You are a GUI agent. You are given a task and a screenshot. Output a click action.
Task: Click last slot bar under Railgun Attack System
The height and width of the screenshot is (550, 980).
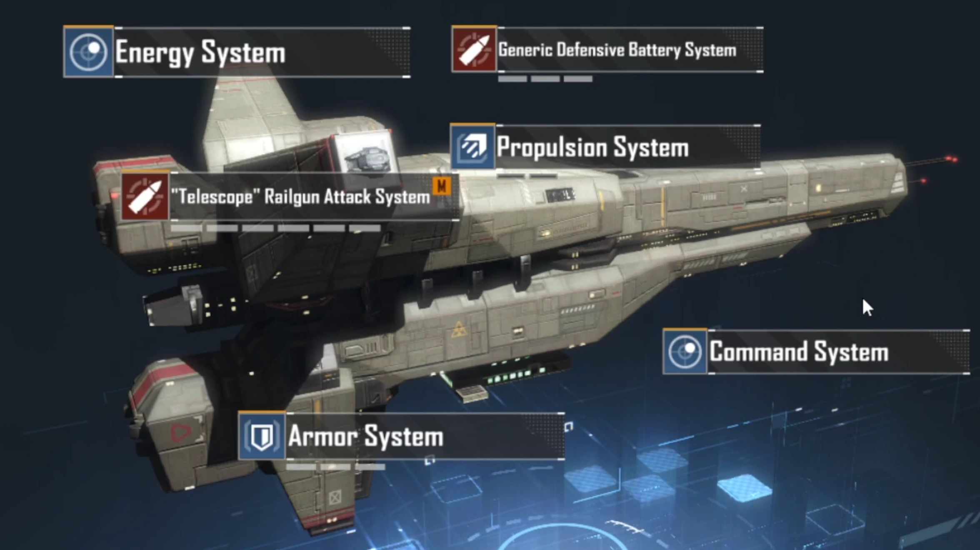[x=365, y=228]
